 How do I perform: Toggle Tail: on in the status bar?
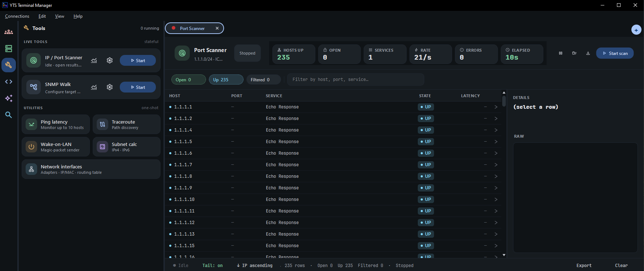[213, 266]
